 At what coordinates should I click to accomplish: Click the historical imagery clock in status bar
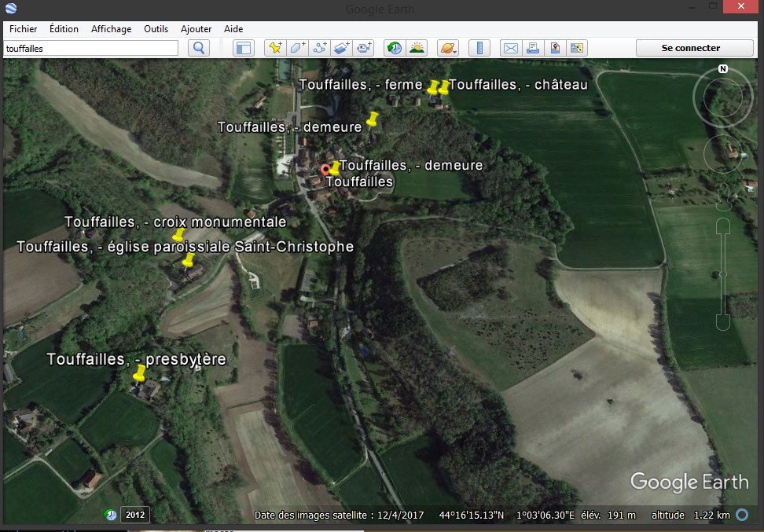pos(111,515)
